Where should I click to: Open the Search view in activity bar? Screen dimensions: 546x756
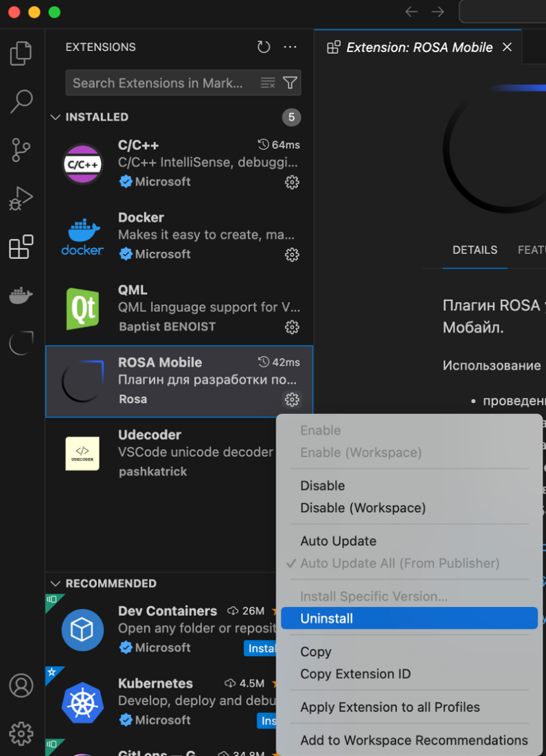tap(21, 102)
